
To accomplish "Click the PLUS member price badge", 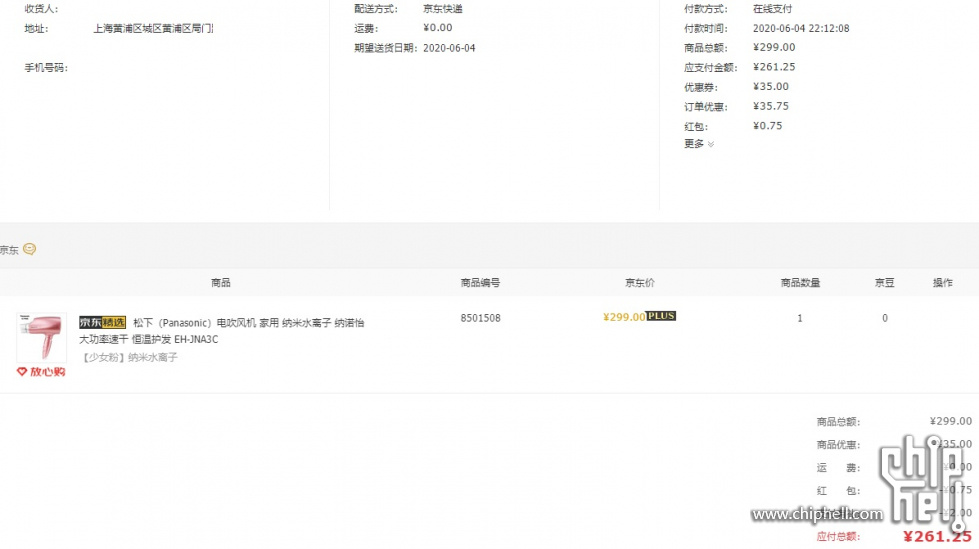I will [661, 316].
